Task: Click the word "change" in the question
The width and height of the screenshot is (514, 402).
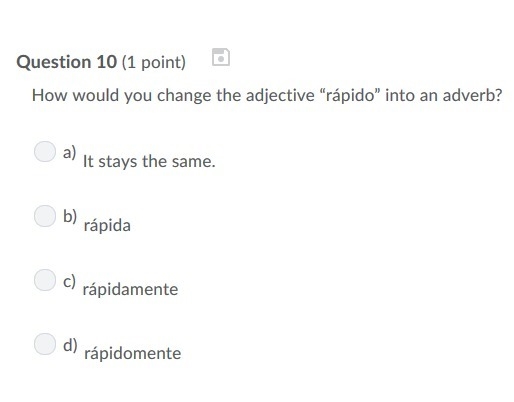Action: click(184, 96)
